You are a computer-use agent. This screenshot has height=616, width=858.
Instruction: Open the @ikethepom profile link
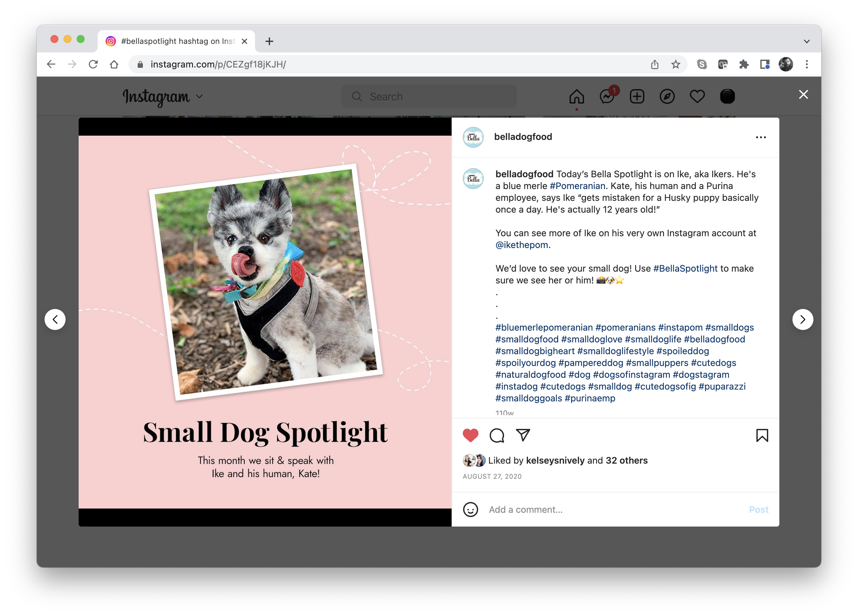[x=521, y=245]
